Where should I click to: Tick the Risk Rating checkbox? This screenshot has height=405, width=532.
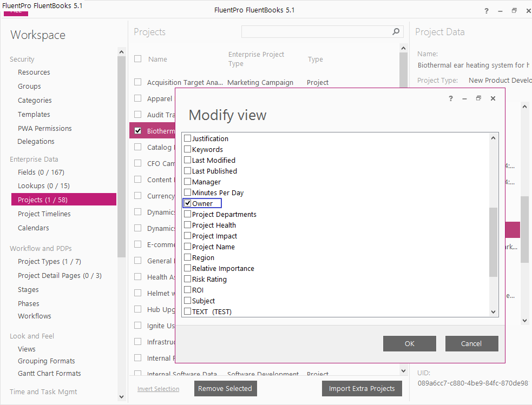188,279
